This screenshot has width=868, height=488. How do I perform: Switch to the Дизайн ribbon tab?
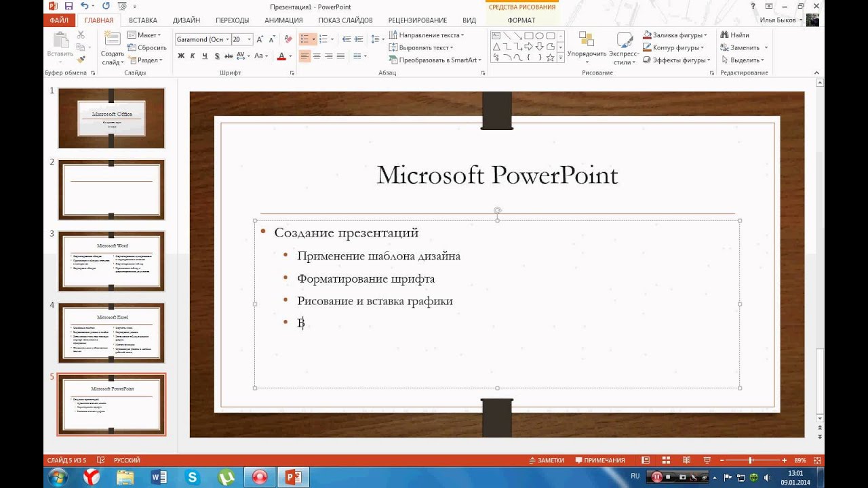coord(186,20)
